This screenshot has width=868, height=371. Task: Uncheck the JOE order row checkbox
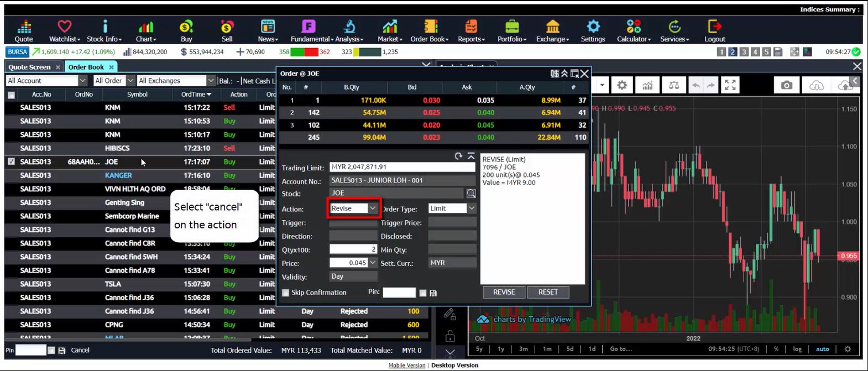tap(11, 162)
